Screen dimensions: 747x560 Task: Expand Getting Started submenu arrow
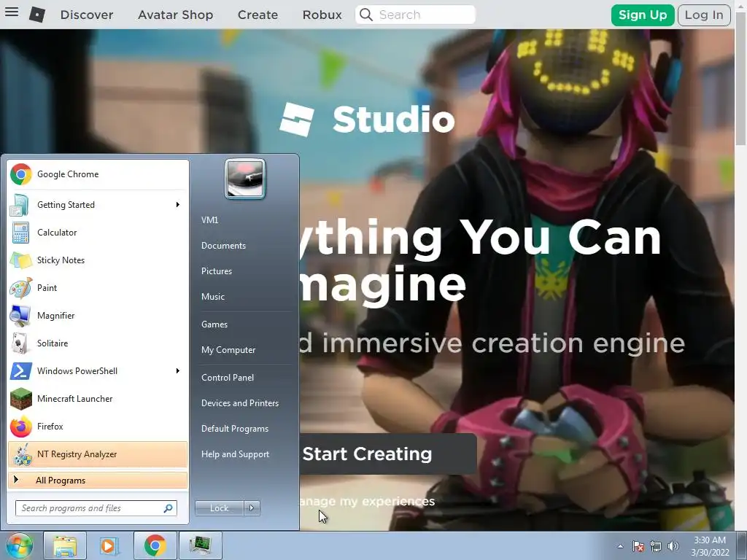point(178,205)
